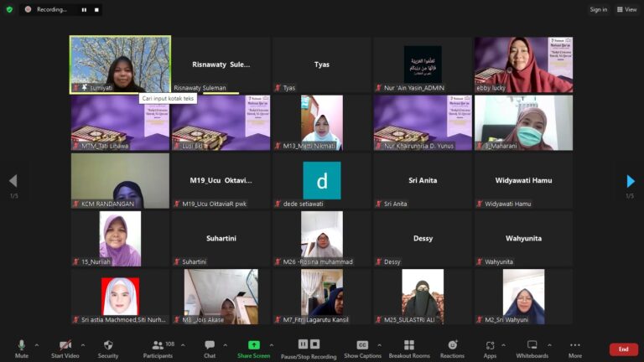Toggle the Mute microphone button
Image resolution: width=644 pixels, height=362 pixels.
22,349
